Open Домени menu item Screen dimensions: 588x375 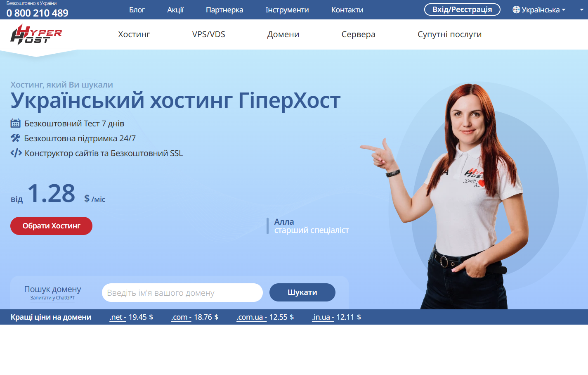click(283, 34)
